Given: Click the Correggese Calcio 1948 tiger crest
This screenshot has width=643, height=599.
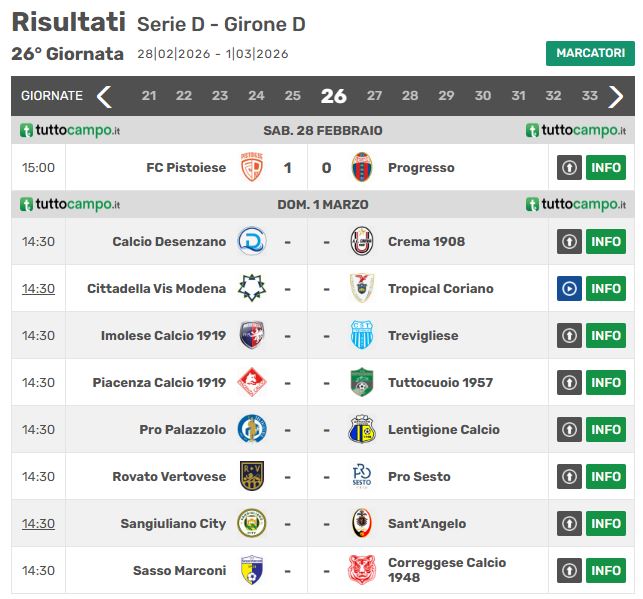Looking at the screenshot, I should (362, 570).
